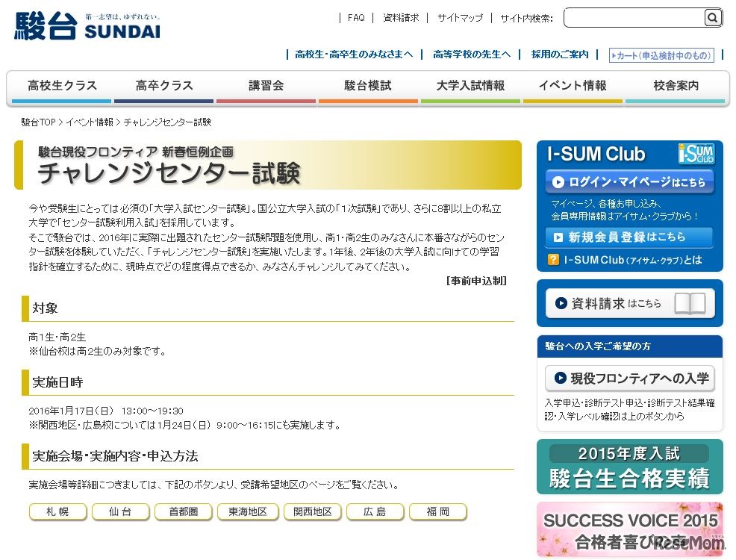Open 採用のご案内 link
This screenshot has width=736, height=560.
(560, 55)
